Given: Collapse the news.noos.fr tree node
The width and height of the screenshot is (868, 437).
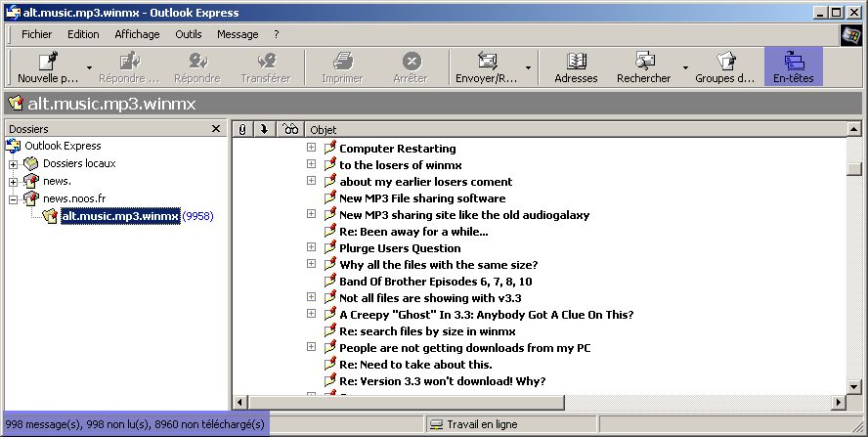Looking at the screenshot, I should [14, 198].
